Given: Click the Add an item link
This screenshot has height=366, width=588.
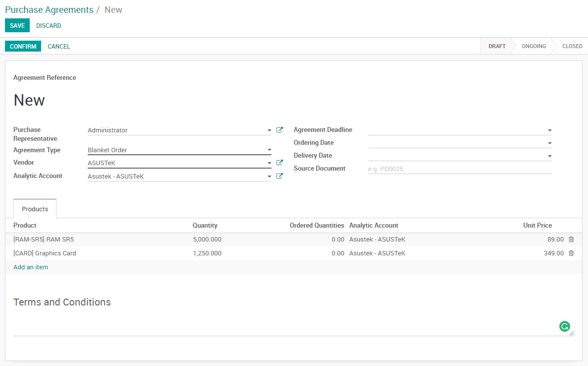Looking at the screenshot, I should click(x=31, y=267).
